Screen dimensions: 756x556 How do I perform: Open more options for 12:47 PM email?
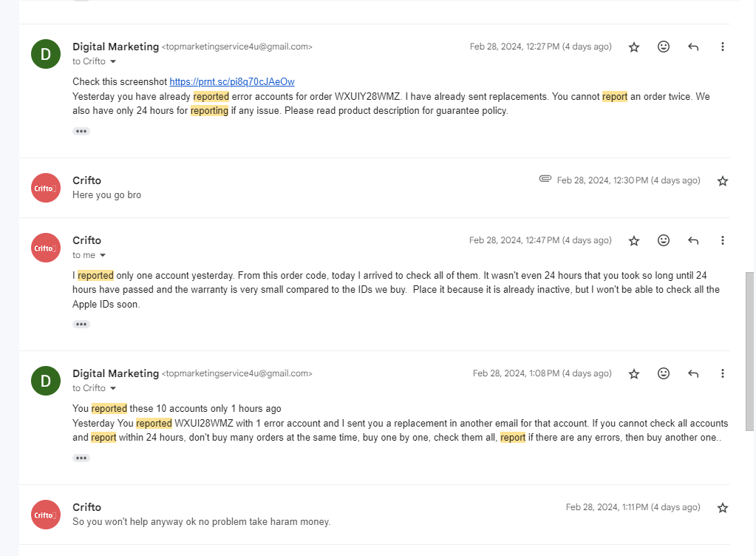point(722,240)
